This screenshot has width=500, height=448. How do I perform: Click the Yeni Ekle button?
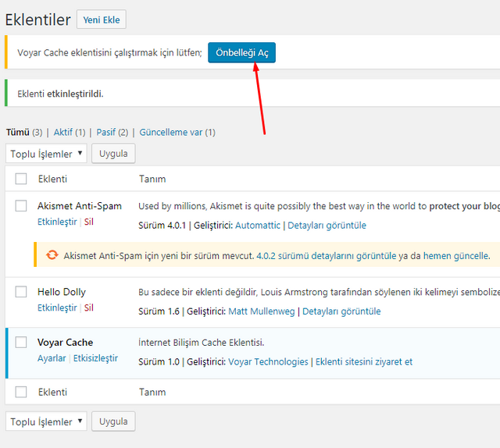pos(102,20)
